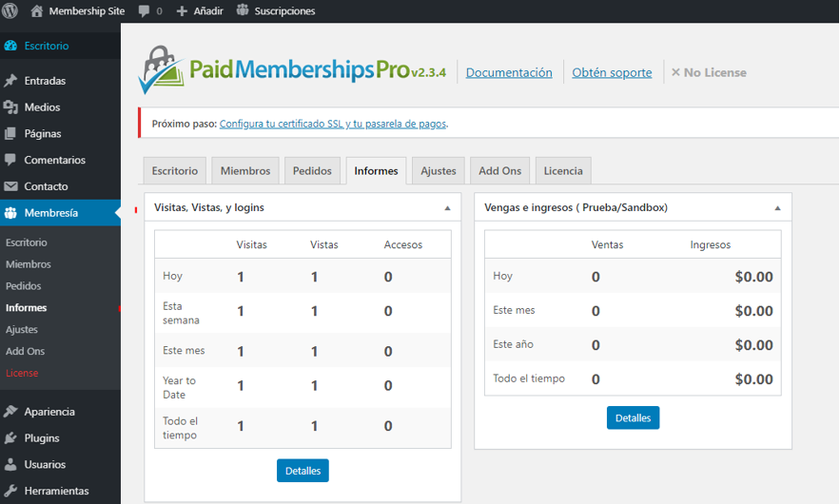The image size is (840, 504).
Task: Open Membership Site in admin bar
Action: pyautogui.click(x=87, y=10)
